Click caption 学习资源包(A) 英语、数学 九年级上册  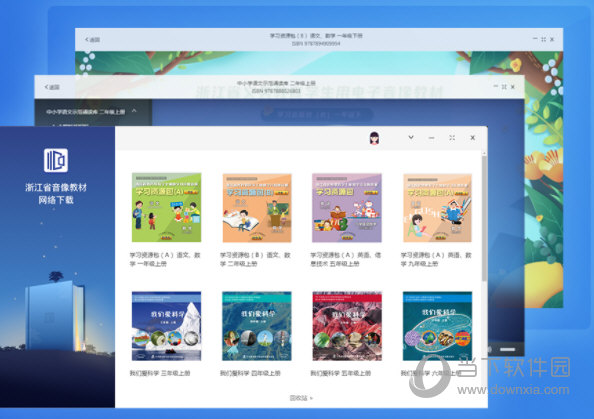pos(436,259)
